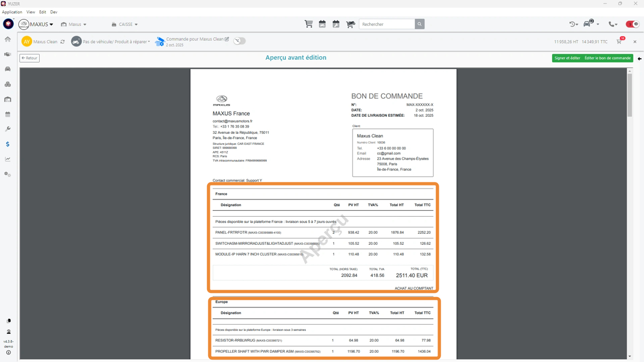Click the calendar with wrench icon

click(x=336, y=24)
